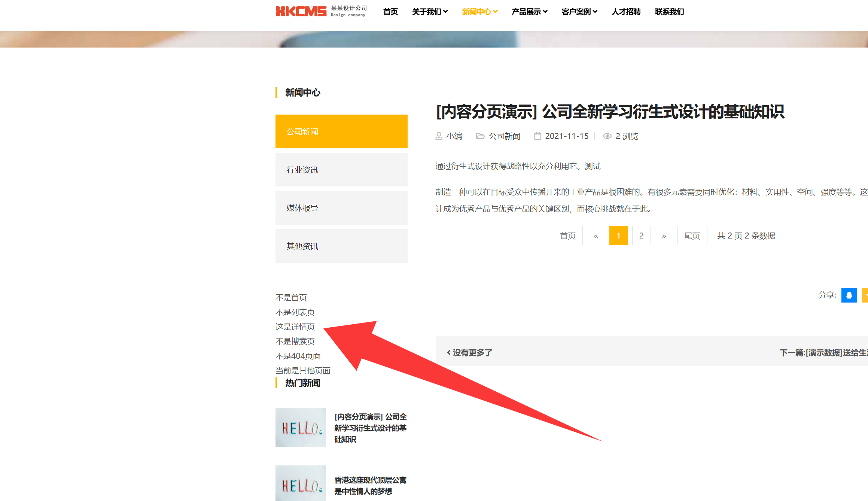Click the calendar icon beside date
The image size is (868, 501).
537,136
